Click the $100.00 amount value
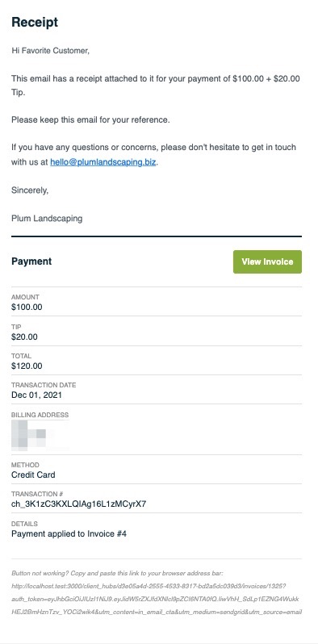 point(27,307)
